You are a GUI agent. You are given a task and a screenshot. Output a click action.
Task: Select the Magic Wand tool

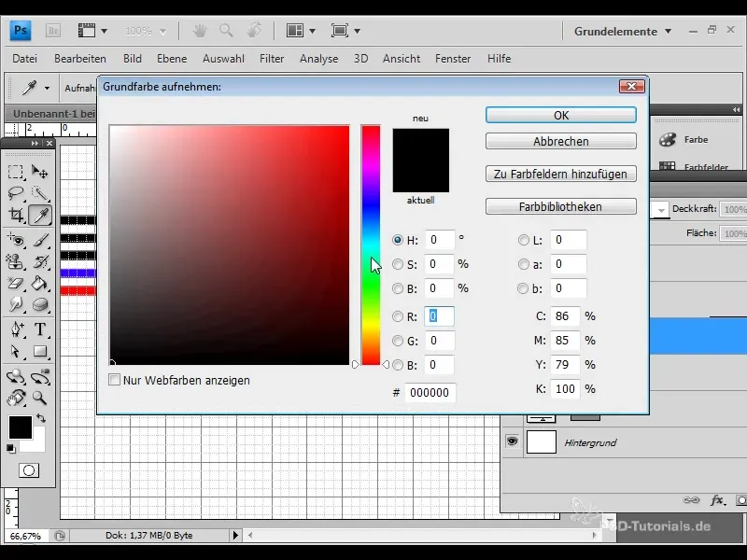[x=39, y=193]
